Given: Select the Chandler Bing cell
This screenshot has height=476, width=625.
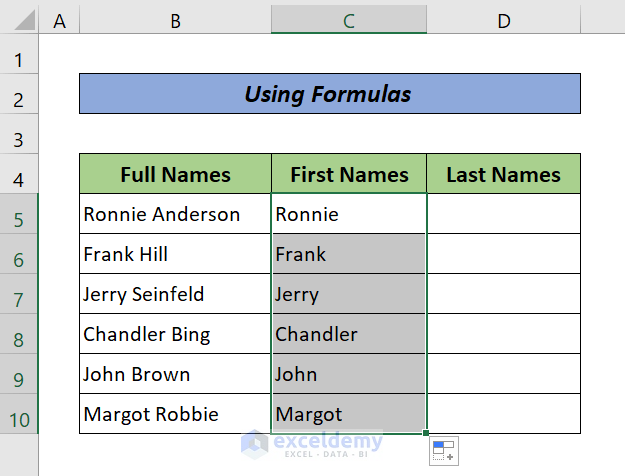Looking at the screenshot, I should click(x=175, y=334).
